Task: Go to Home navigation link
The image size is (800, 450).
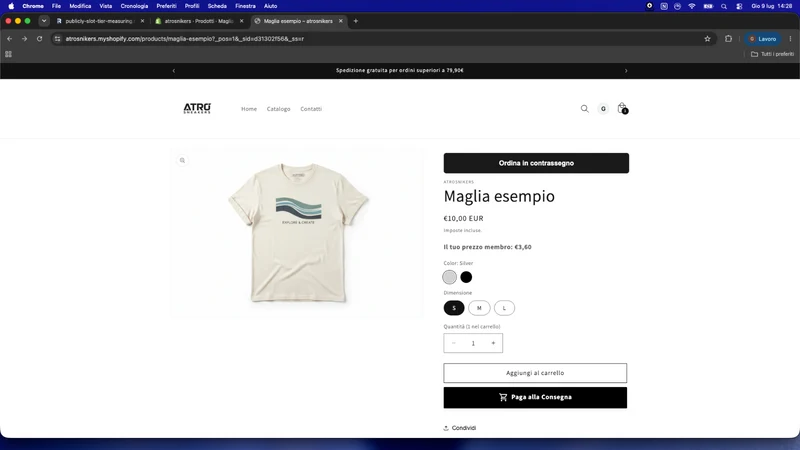Action: (249, 109)
